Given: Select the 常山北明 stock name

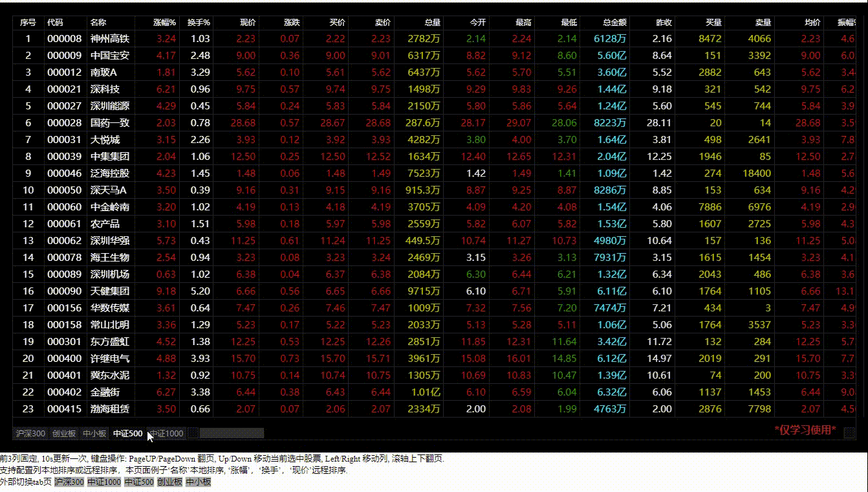Looking at the screenshot, I should coord(110,325).
